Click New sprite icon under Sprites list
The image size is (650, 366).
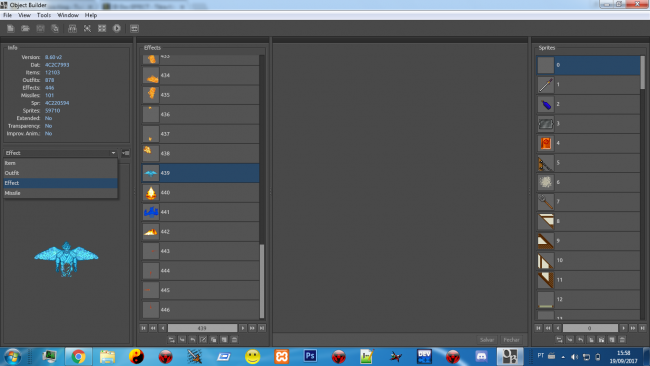(x=612, y=339)
